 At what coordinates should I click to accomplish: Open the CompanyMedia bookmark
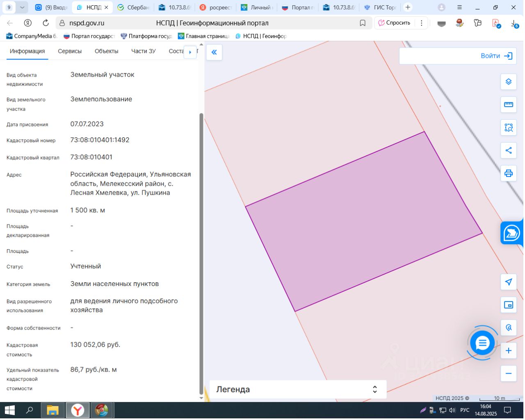32,36
